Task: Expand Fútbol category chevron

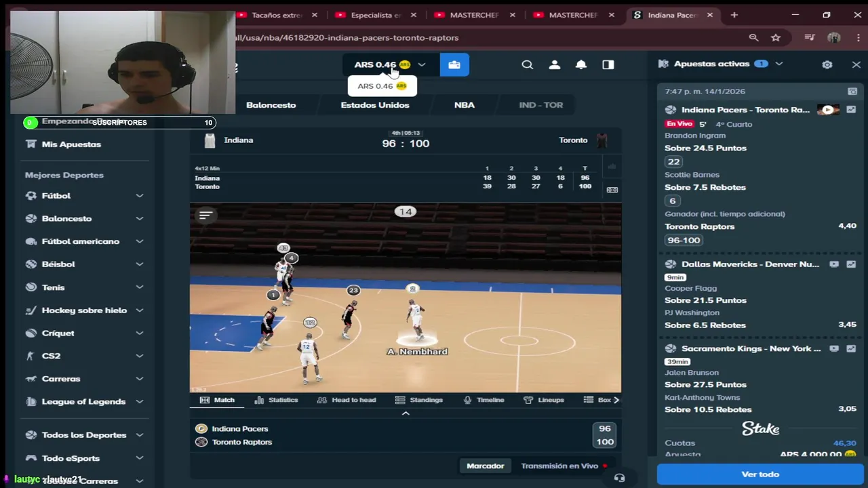Action: click(x=139, y=196)
